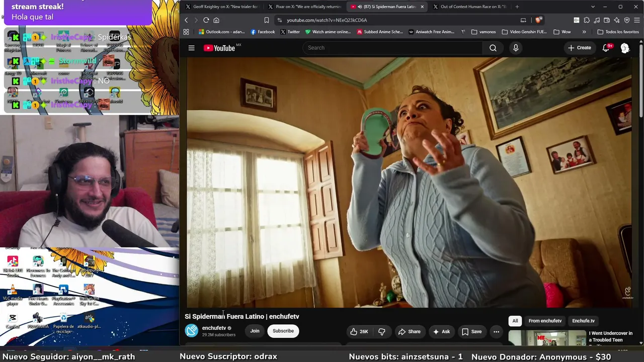
Task: Open the Todos los favoritos folder
Action: (x=618, y=32)
